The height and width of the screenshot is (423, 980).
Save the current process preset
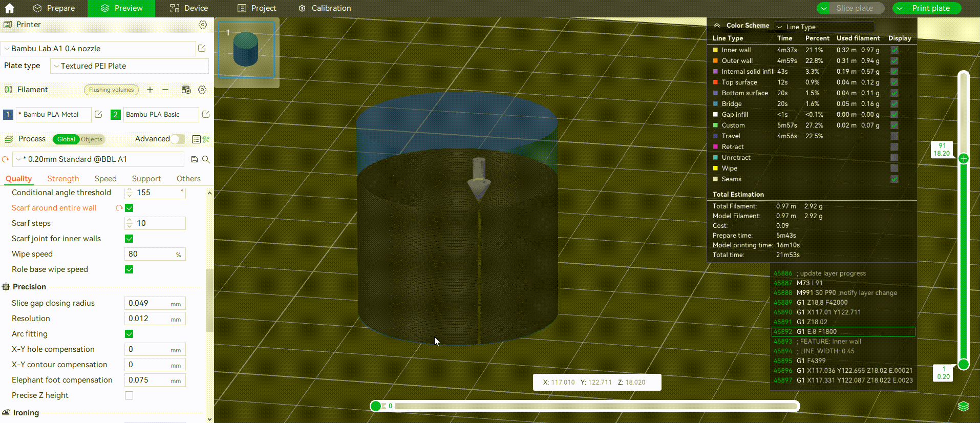tap(195, 159)
